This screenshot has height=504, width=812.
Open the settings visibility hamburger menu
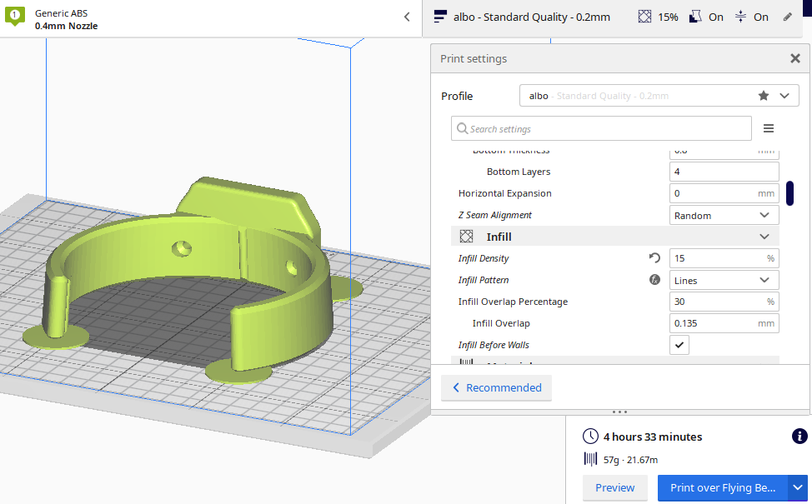(769, 128)
